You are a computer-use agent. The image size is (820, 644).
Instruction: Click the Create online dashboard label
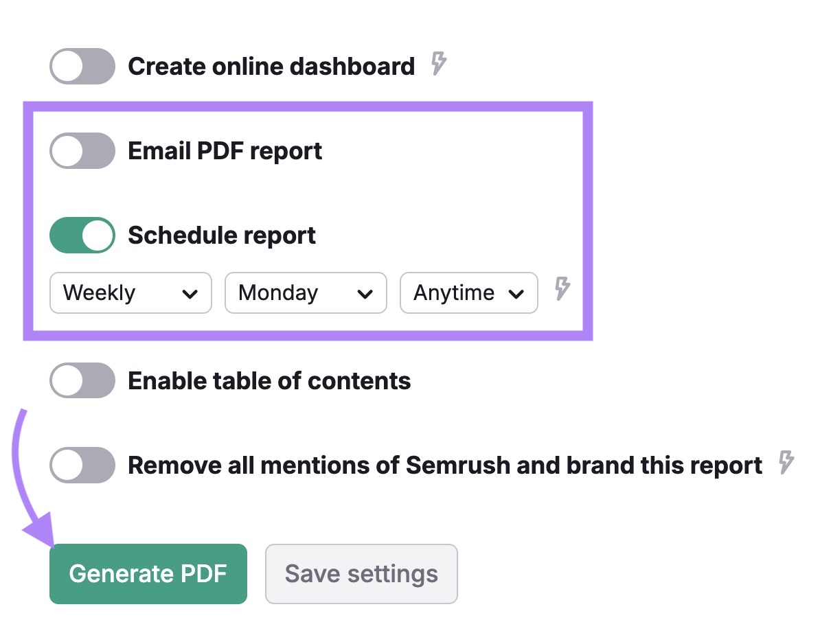pos(271,66)
